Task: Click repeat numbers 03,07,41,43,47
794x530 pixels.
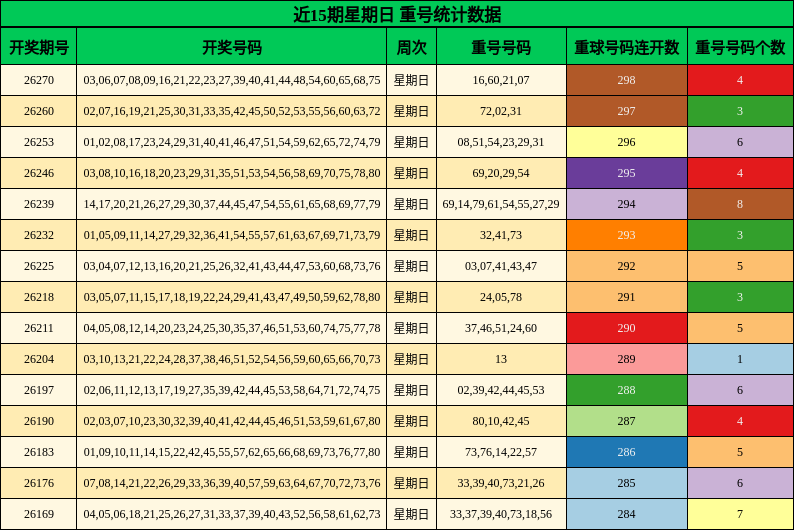Action: click(501, 266)
